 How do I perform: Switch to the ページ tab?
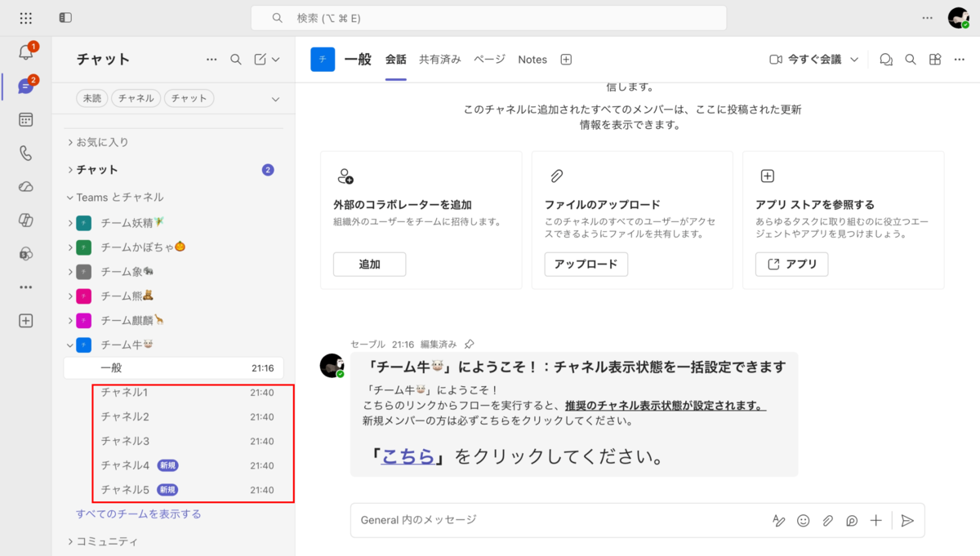pos(490,60)
